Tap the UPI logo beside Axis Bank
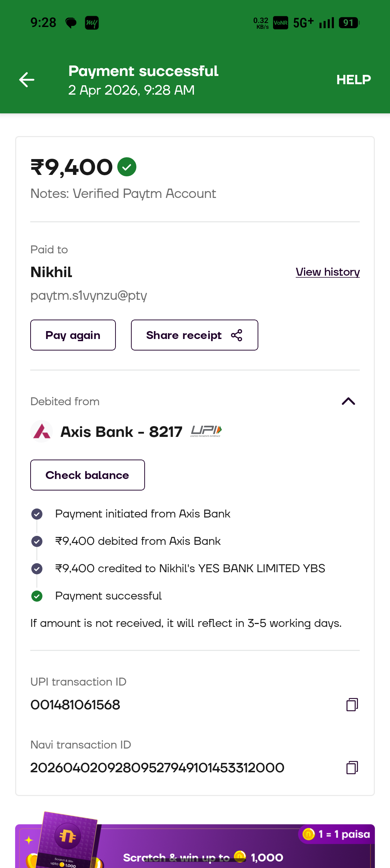 point(206,431)
